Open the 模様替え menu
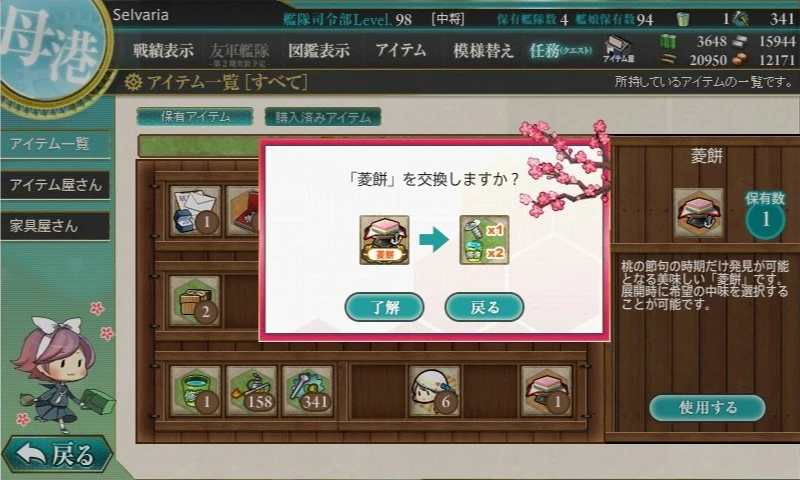Viewport: 800px width, 480px height. (x=483, y=50)
